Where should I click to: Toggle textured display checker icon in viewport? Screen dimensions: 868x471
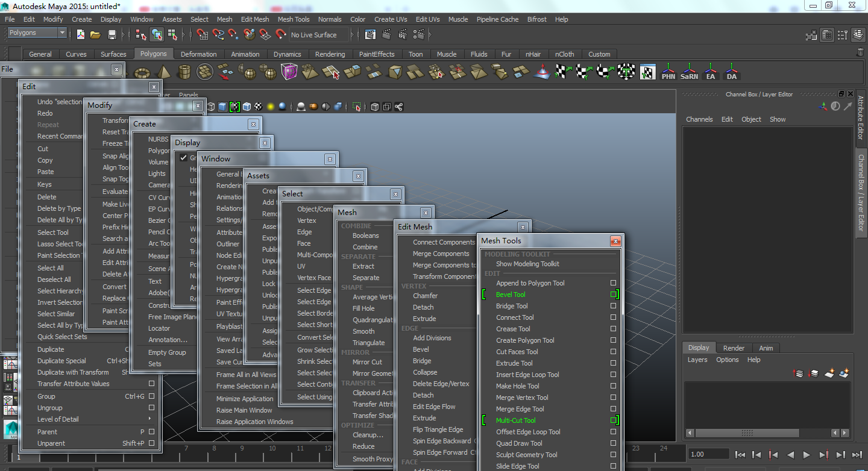tap(259, 107)
